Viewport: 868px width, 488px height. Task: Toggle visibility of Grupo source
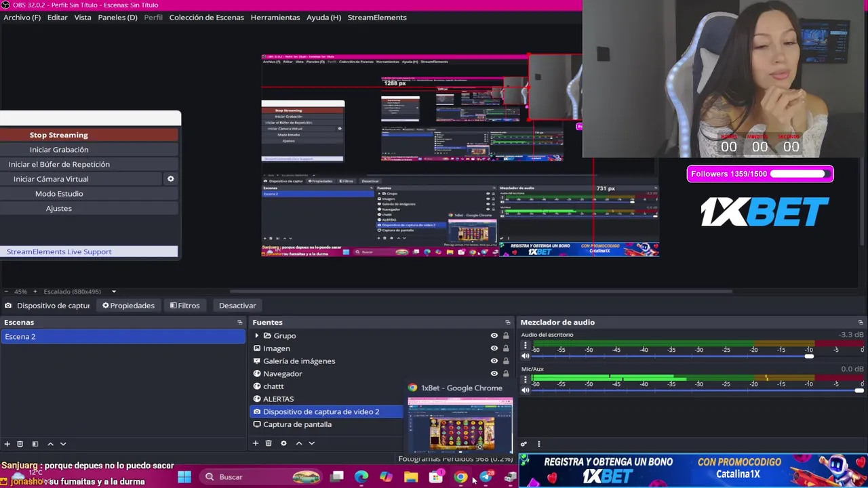click(494, 335)
